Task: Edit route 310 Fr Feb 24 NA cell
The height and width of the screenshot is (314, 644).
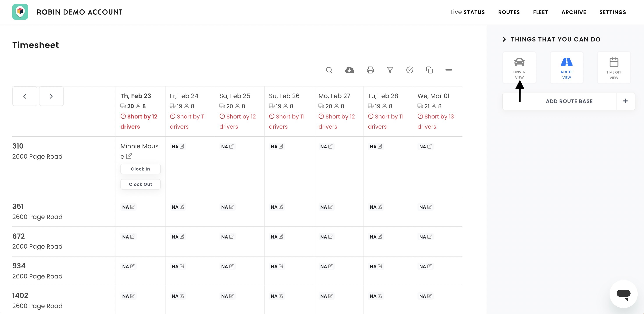Action: click(178, 147)
